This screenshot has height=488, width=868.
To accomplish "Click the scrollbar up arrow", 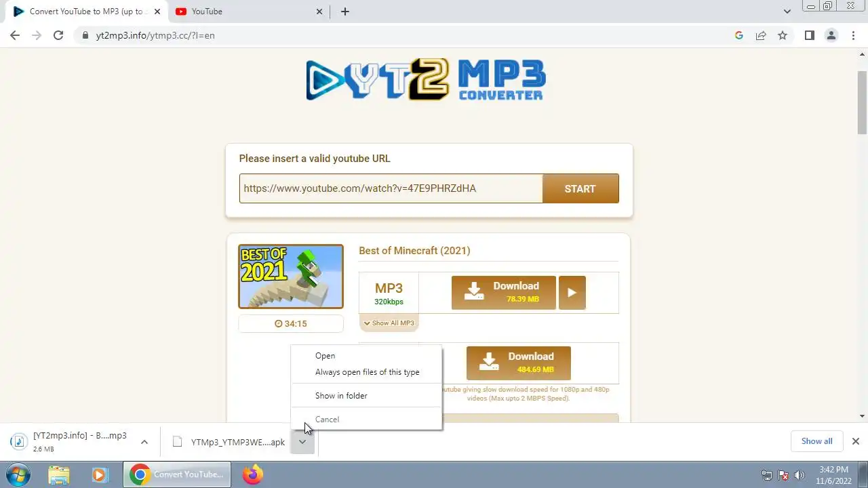I will click(x=862, y=54).
